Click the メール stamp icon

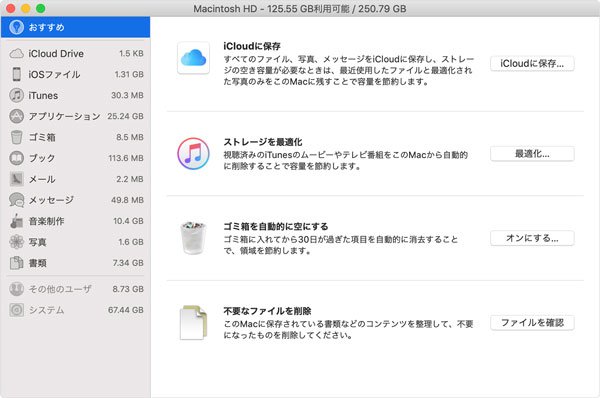click(16, 179)
